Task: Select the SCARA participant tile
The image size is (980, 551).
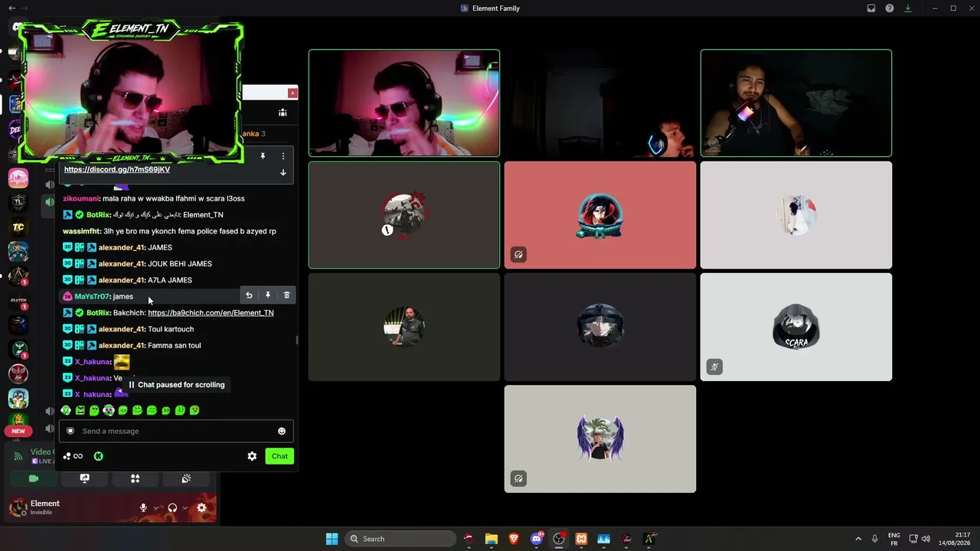Action: click(x=796, y=327)
